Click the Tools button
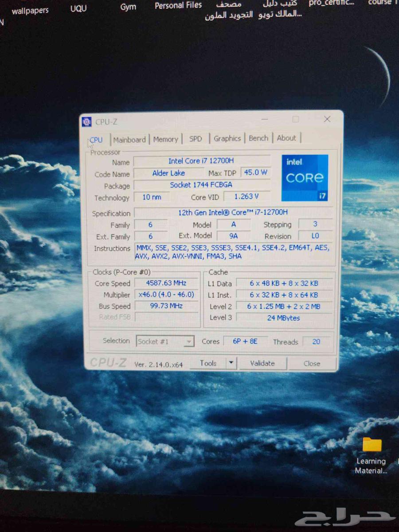Screen dimensions: 399x532 click(208, 363)
